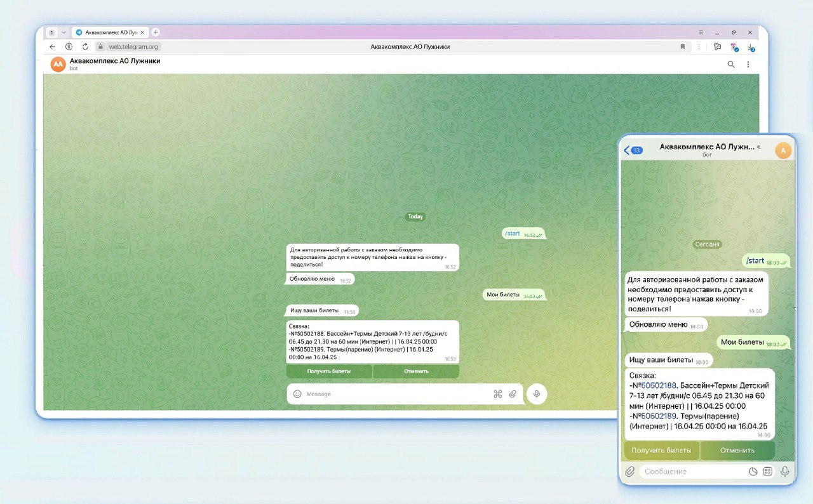Open web chat more options menu
The height and width of the screenshot is (504, 813).
point(748,64)
